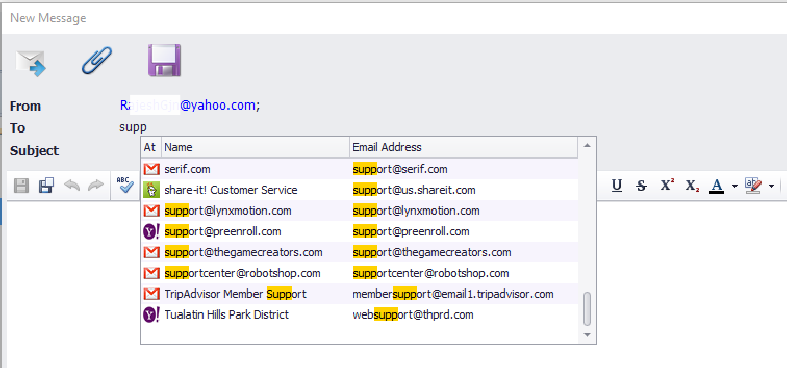Viewport: 787px width, 368px height.
Task: Select share-it! Customer Service contact
Action: [x=359, y=190]
